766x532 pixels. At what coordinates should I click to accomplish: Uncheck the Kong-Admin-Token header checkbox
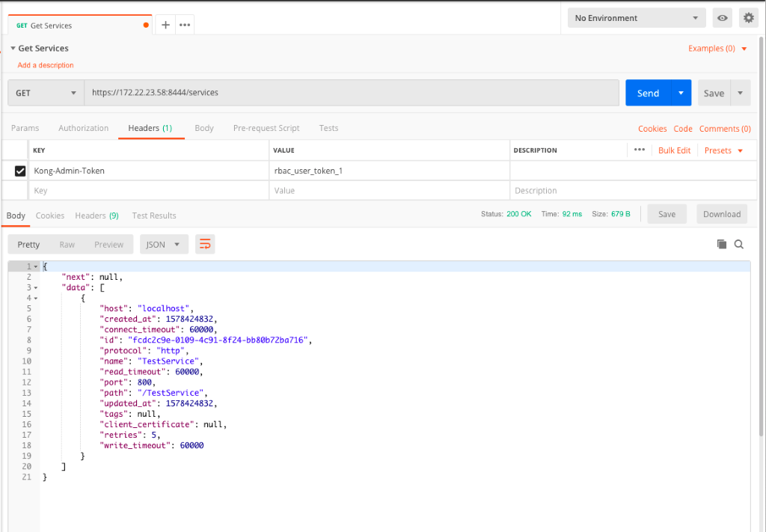point(20,171)
